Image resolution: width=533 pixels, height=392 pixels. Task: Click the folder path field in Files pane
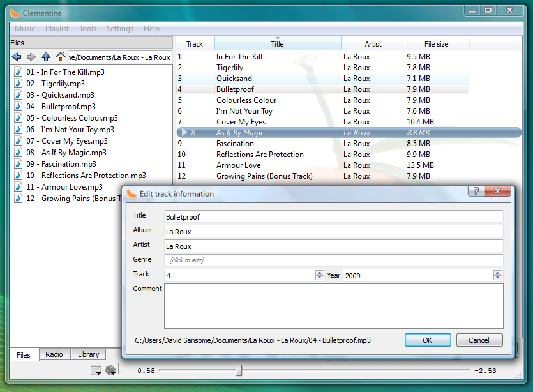click(121, 57)
